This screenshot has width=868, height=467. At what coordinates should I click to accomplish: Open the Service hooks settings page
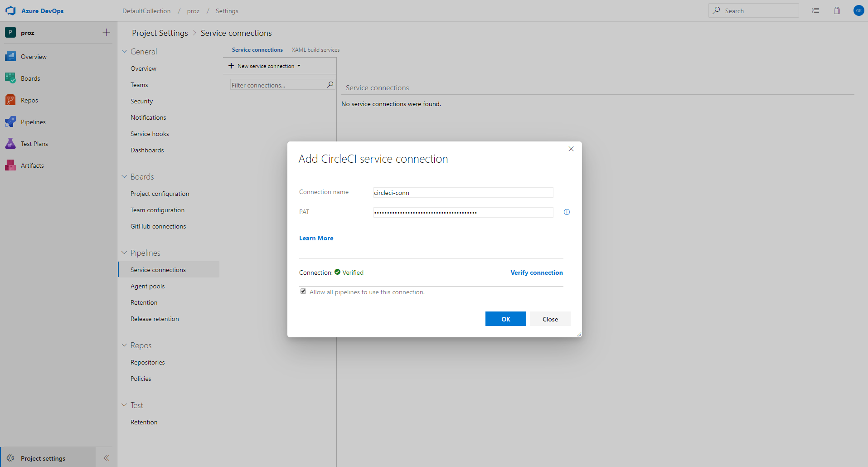tap(150, 134)
